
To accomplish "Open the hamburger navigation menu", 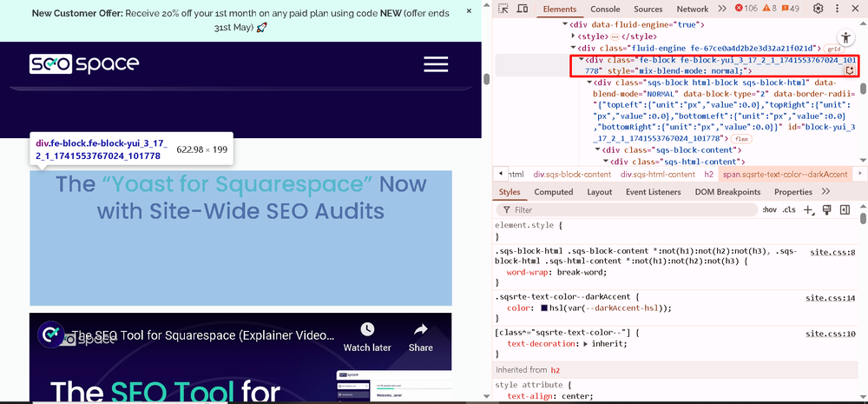I will [x=436, y=64].
